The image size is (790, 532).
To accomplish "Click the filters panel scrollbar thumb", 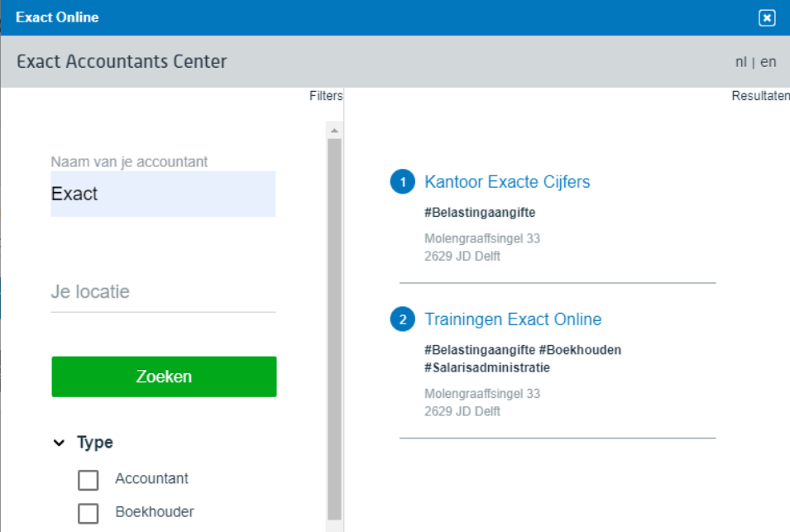I will (x=334, y=331).
